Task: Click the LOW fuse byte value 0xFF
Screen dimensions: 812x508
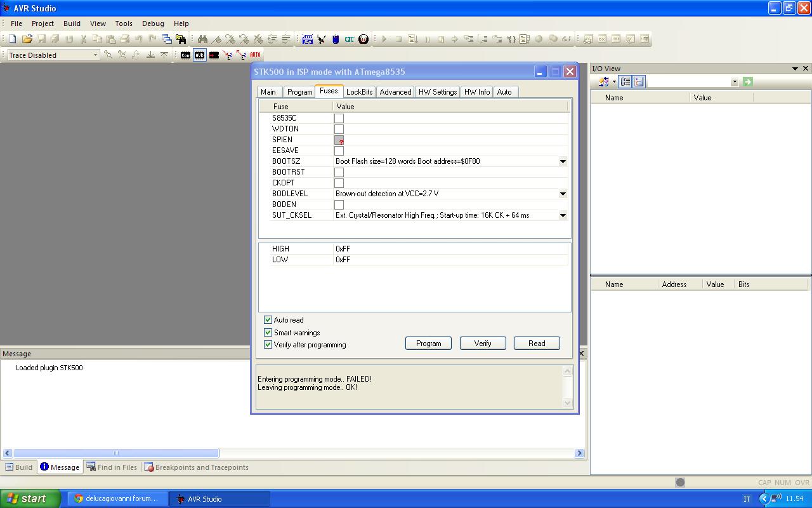Action: pos(343,260)
